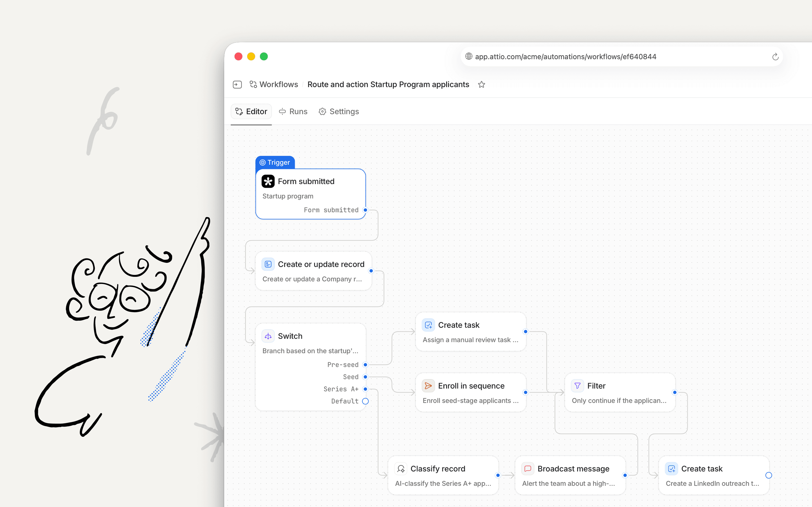Click the Editor tab icon
The image size is (812, 507).
(x=239, y=111)
